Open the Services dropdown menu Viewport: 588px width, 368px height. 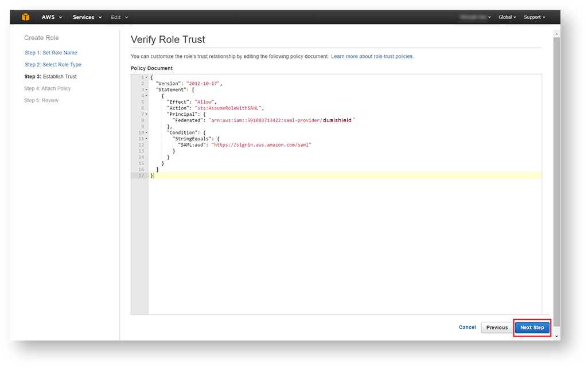point(87,17)
